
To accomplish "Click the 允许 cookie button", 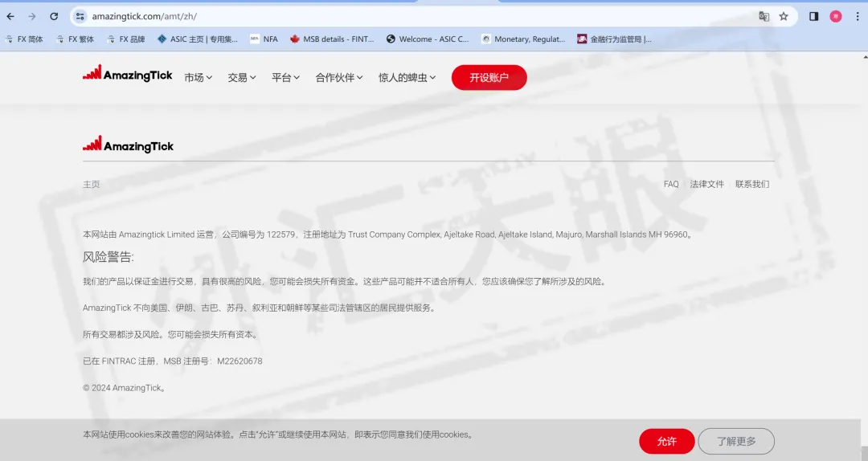I will pyautogui.click(x=667, y=441).
